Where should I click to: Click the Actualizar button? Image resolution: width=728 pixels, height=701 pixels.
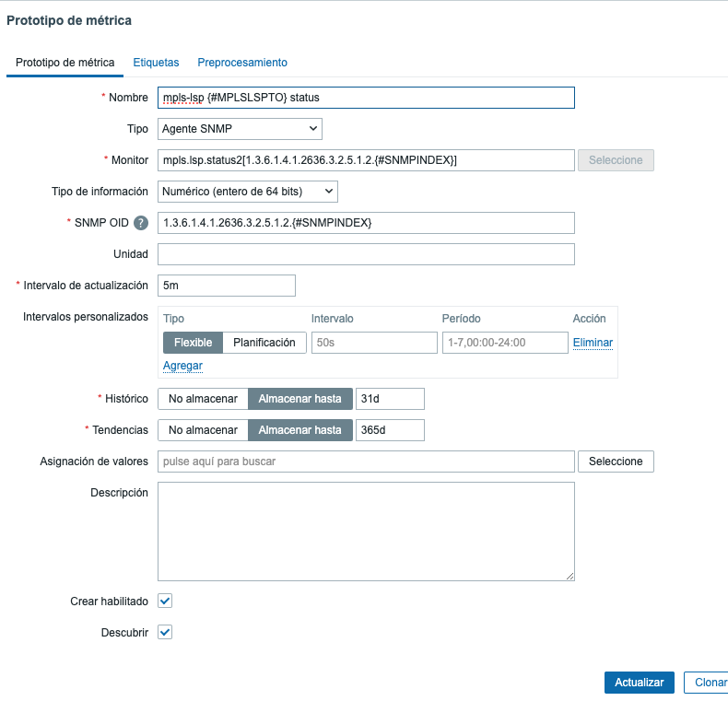[x=640, y=683]
